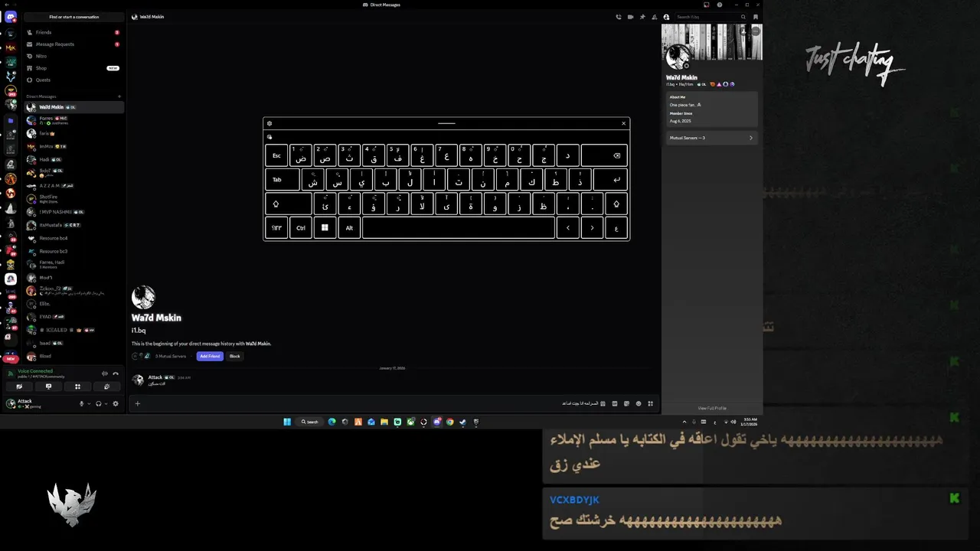This screenshot has width=980, height=551.
Task: Click the Block button
Action: tap(235, 356)
